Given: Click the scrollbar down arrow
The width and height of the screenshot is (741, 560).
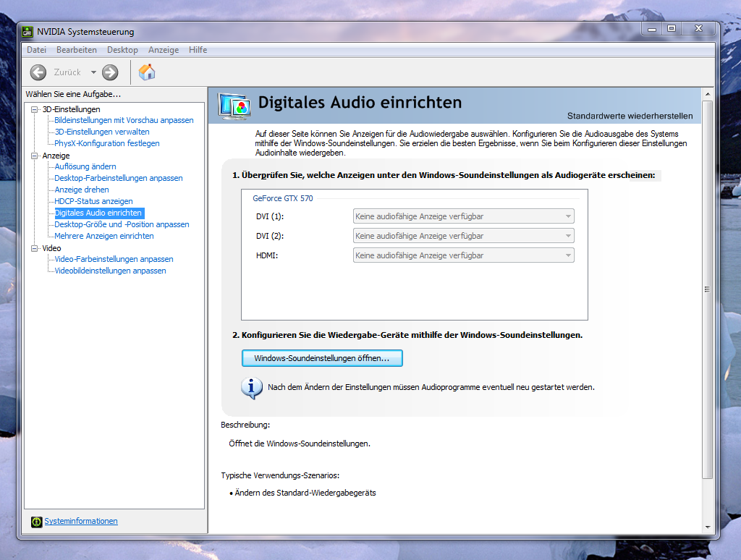Looking at the screenshot, I should (x=708, y=527).
